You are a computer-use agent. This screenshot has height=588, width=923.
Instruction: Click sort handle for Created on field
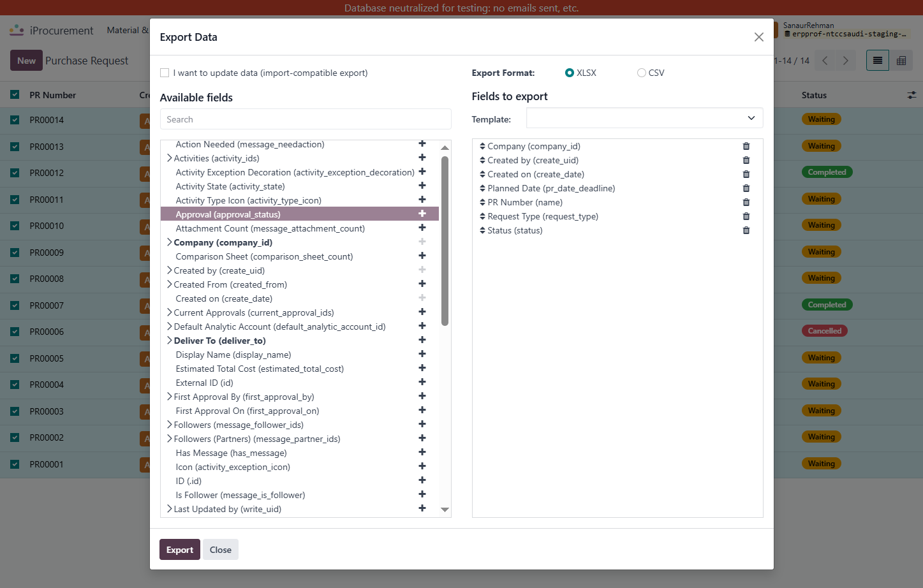pos(482,174)
